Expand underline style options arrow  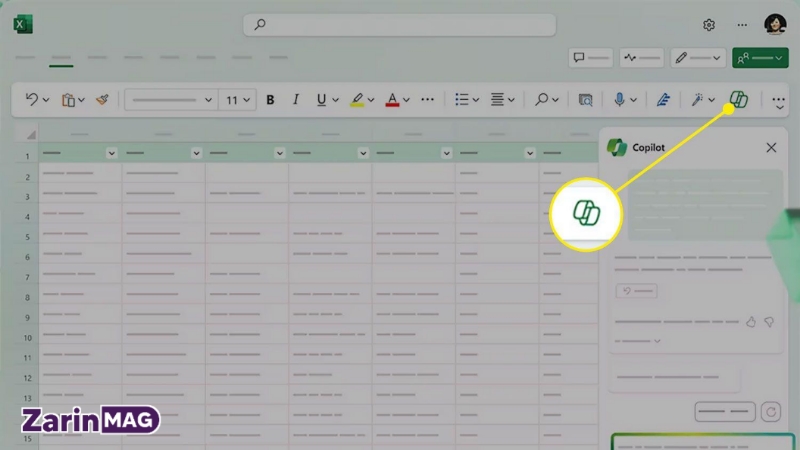pyautogui.click(x=335, y=100)
